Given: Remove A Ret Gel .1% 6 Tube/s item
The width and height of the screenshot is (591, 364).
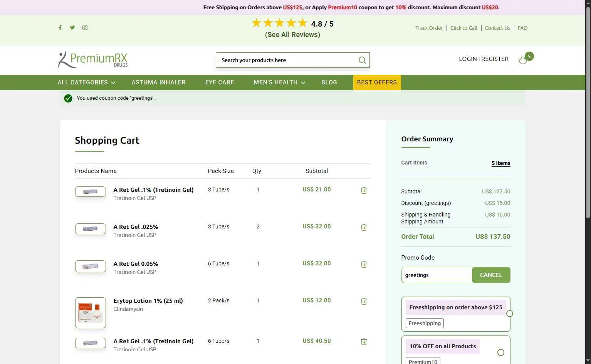Looking at the screenshot, I should point(364,342).
